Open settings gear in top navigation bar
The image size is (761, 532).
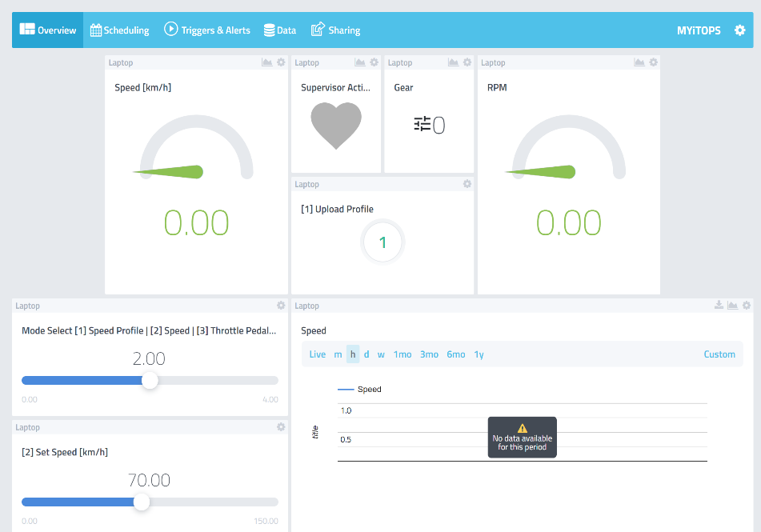pos(739,30)
